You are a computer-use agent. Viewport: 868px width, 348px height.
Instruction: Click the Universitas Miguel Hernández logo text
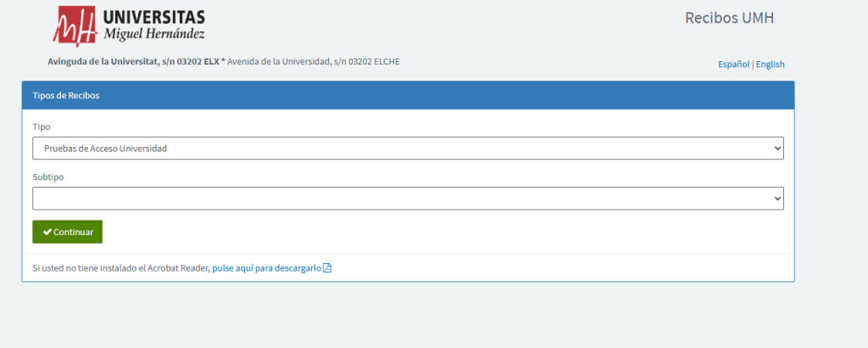(153, 25)
